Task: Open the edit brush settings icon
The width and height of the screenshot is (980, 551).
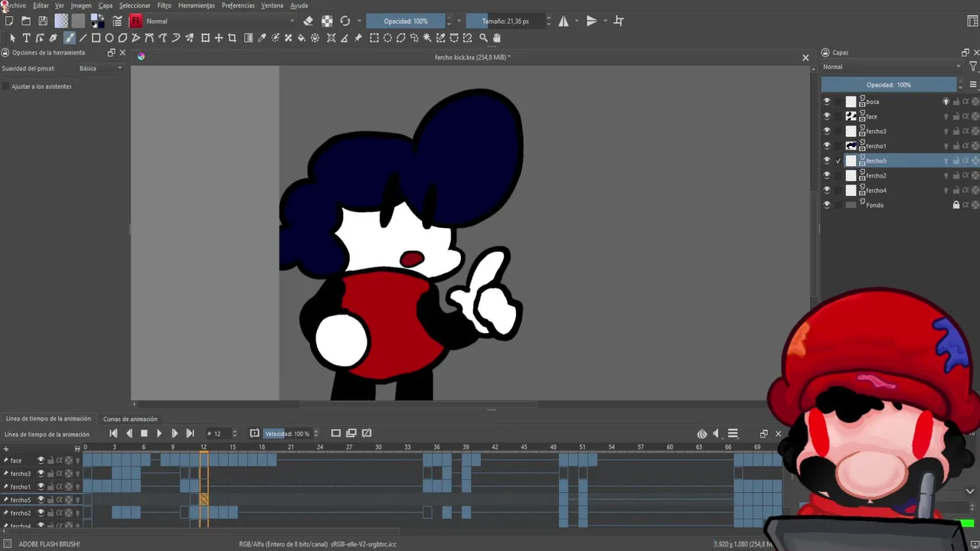Action: pyautogui.click(x=117, y=21)
